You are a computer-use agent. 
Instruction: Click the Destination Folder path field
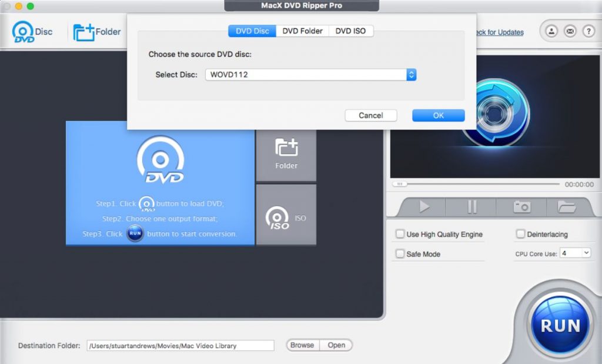pyautogui.click(x=180, y=346)
